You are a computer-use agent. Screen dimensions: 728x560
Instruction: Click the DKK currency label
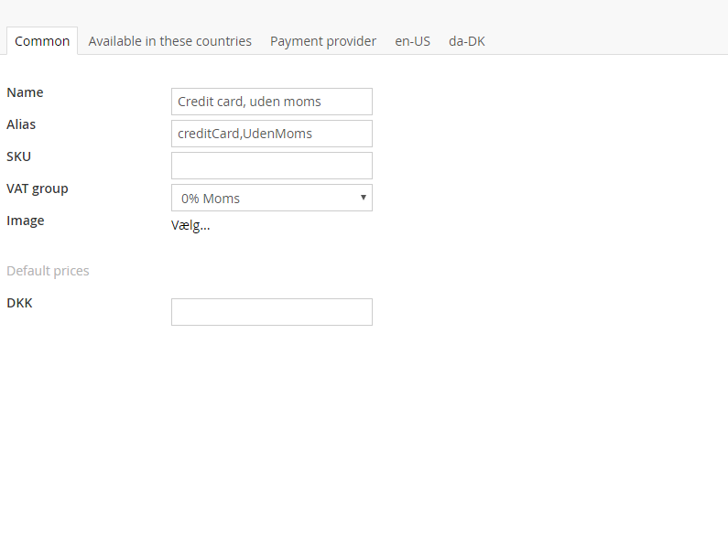click(x=19, y=303)
